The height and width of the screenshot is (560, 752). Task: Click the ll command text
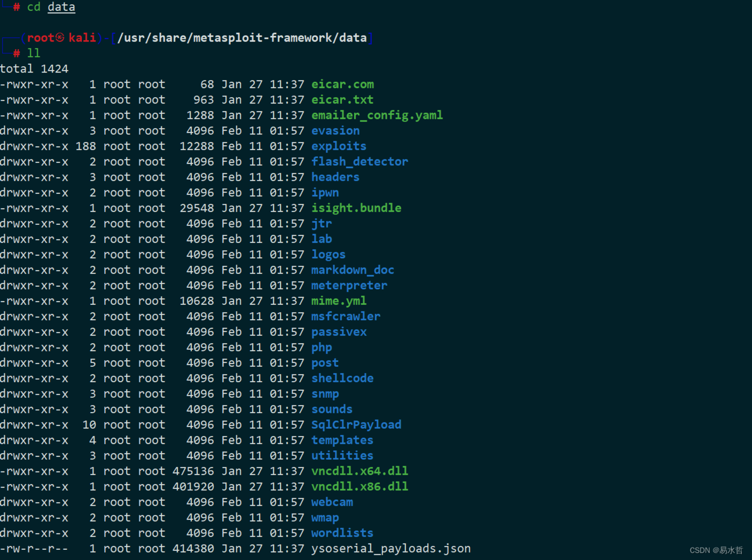[34, 53]
